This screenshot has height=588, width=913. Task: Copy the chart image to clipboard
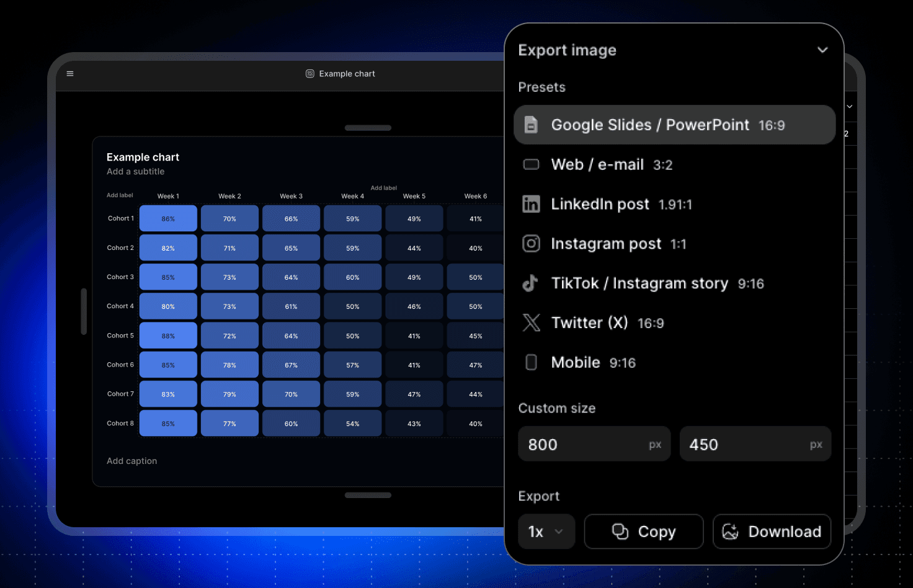(644, 532)
